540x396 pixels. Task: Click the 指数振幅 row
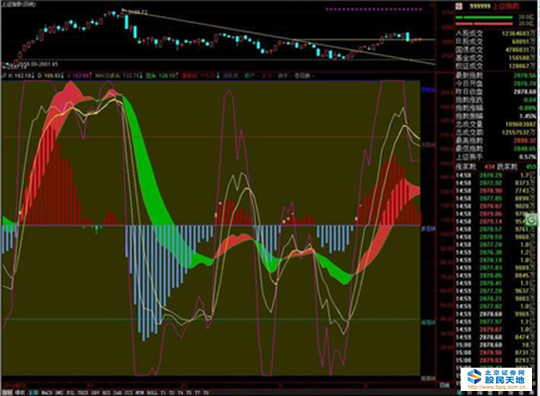click(x=496, y=116)
